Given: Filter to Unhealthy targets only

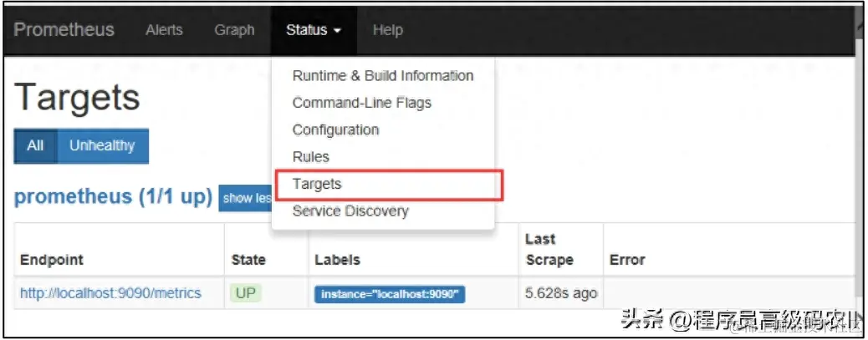Looking at the screenshot, I should coord(102,146).
